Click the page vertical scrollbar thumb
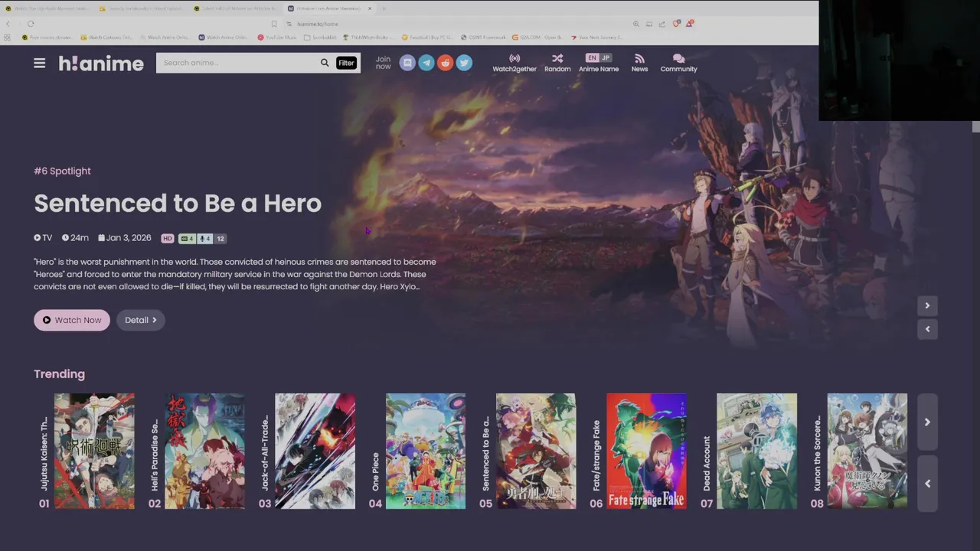The height and width of the screenshot is (551, 980). (975, 126)
